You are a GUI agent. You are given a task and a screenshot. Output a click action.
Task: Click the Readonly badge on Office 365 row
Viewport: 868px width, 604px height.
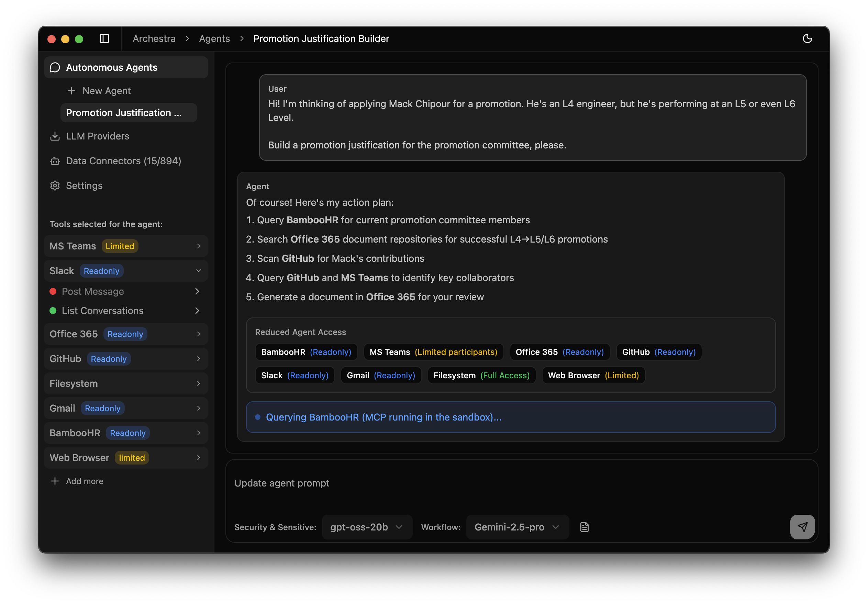click(125, 334)
